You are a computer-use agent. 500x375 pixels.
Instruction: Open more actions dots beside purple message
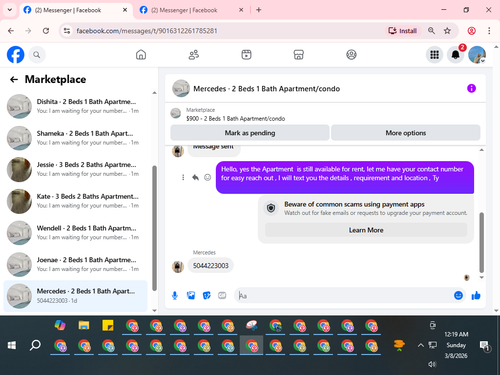(183, 177)
